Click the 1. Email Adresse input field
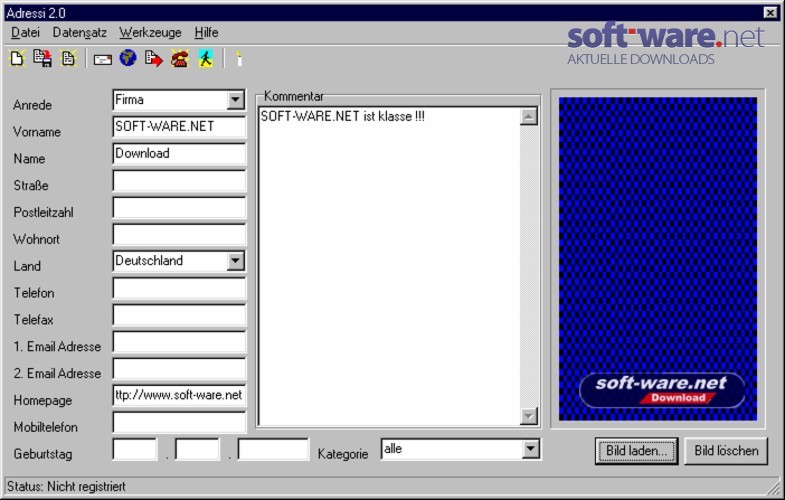The height and width of the screenshot is (500, 785). (179, 342)
